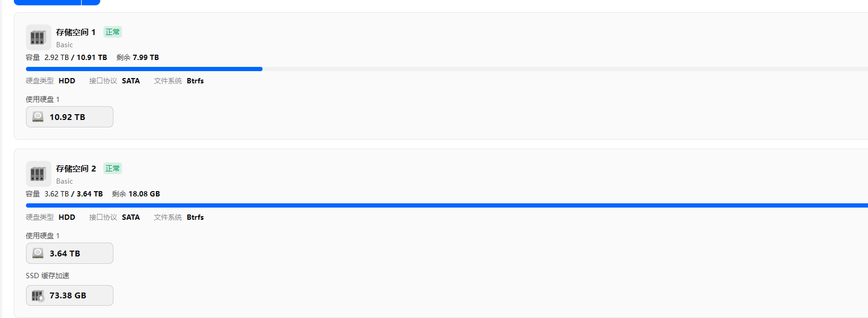Click the blue main button at top left

point(47,2)
